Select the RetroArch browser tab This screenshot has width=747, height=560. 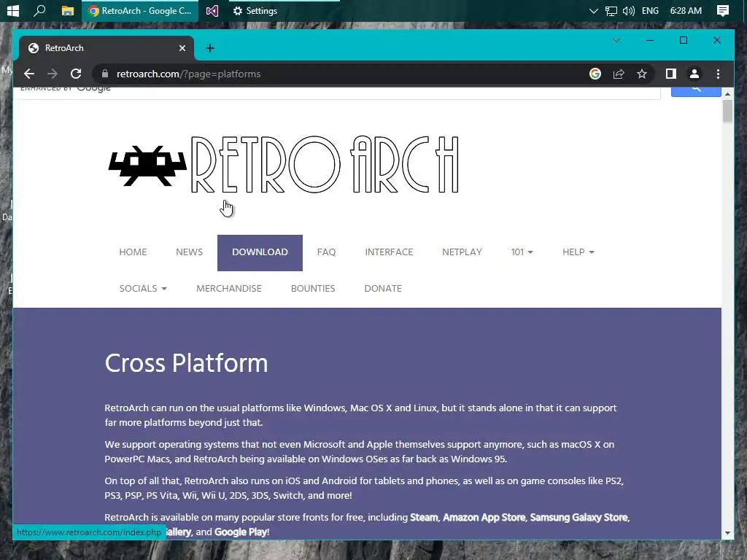click(x=106, y=48)
